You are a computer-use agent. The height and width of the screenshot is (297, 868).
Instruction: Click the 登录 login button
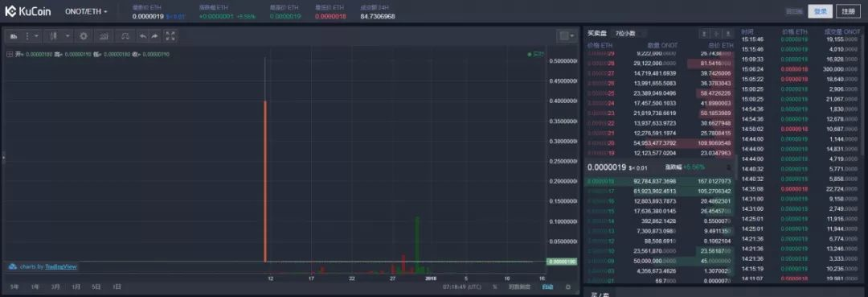click(x=821, y=11)
